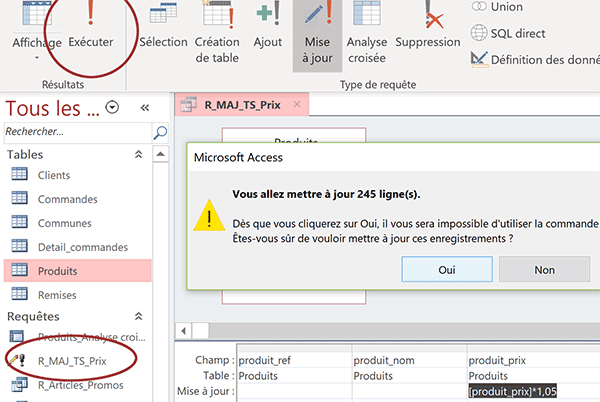Screen dimensions: 600x402
Task: Choose the Suppression delete query type
Action: 428,27
